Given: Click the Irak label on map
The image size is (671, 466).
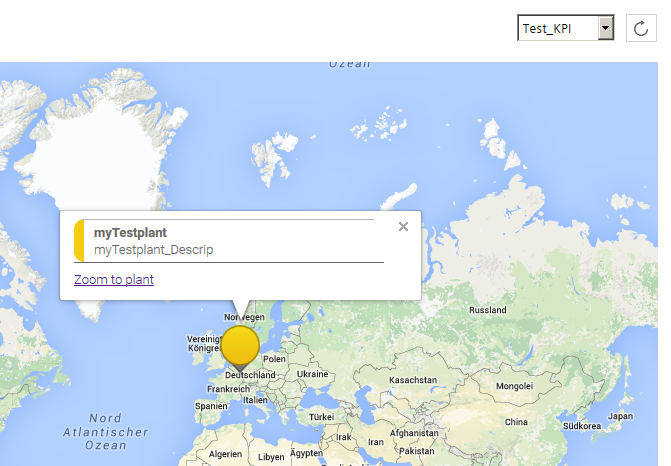Looking at the screenshot, I should click(344, 437).
